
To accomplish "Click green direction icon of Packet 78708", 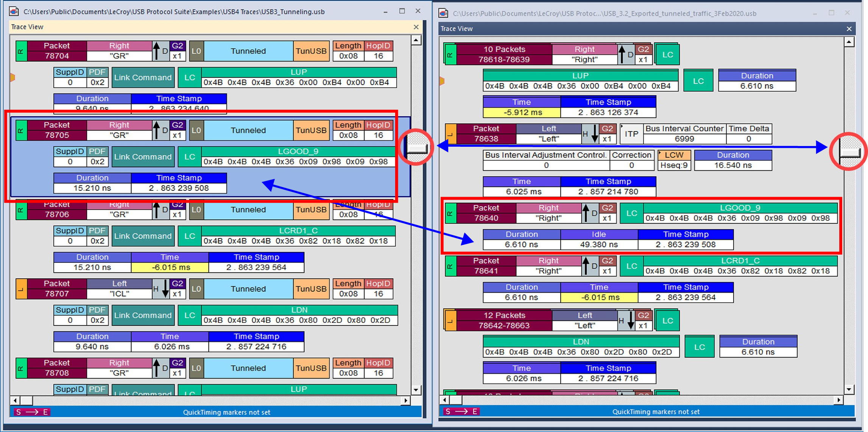I will (21, 368).
